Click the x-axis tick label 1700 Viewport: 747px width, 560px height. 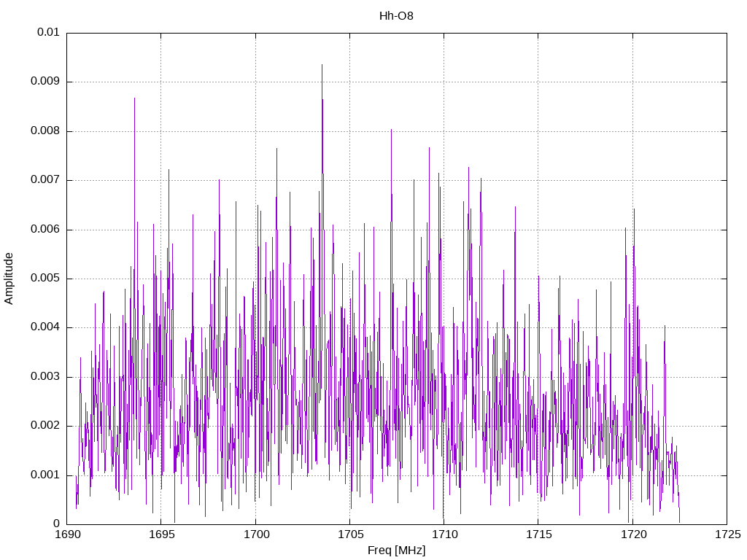[256, 534]
